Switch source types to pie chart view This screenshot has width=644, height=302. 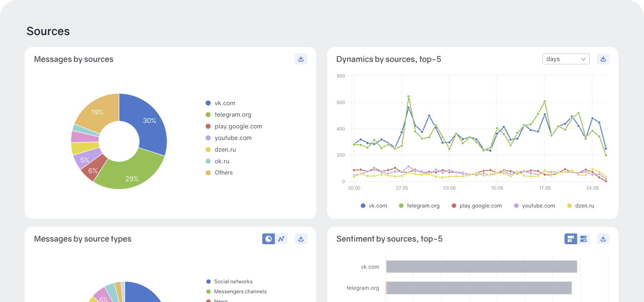(x=269, y=239)
